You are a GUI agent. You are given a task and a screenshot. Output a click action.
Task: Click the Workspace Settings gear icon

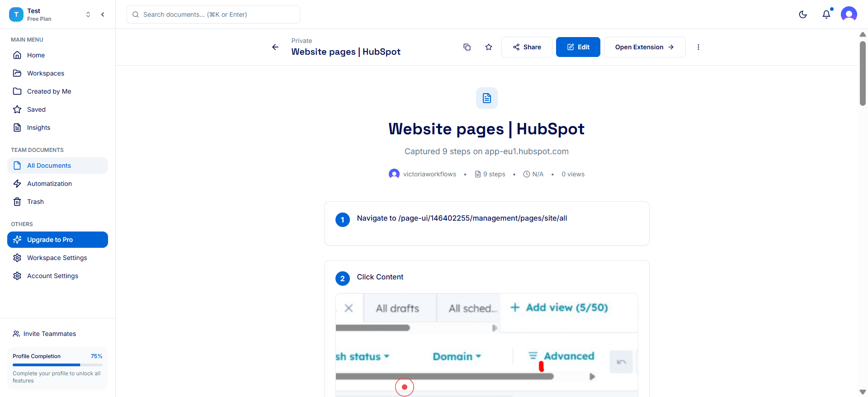[x=17, y=258]
